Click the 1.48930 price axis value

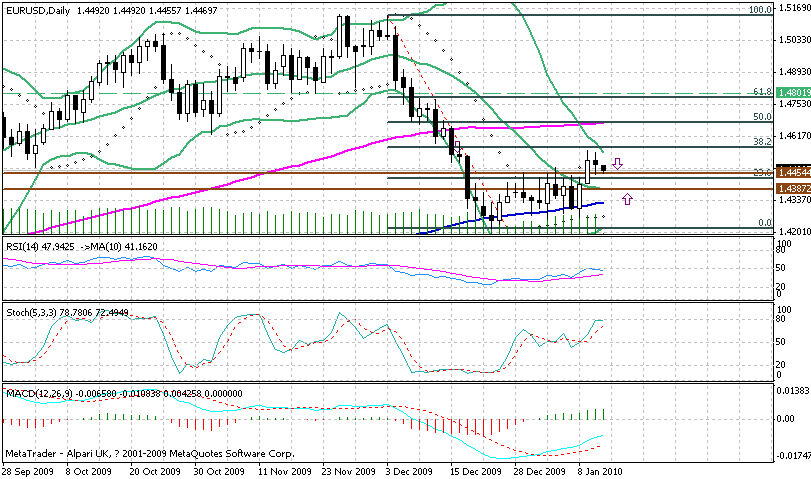(794, 71)
